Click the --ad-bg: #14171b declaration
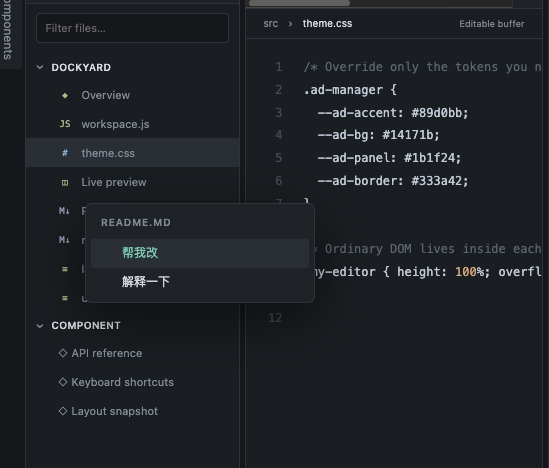Viewport: 549px width, 468px height. [378, 135]
